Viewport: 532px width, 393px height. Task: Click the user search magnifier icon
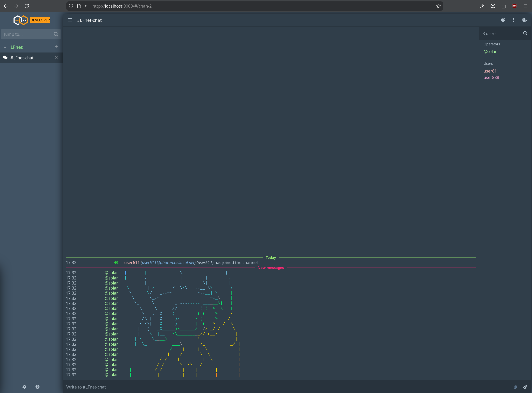(x=525, y=33)
